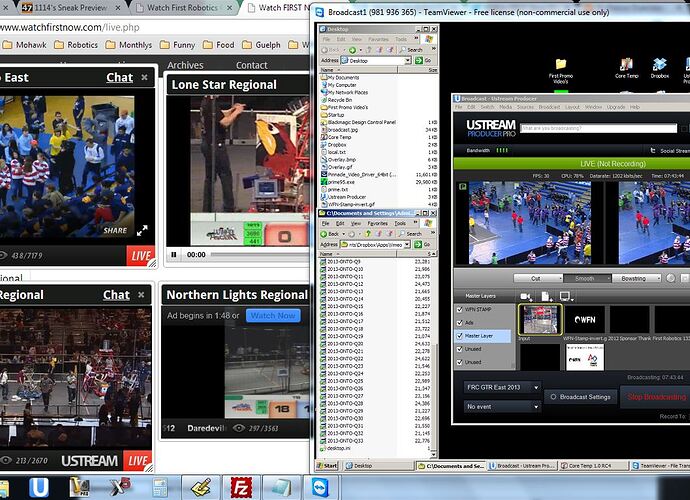Click the add camera source icon in Ustream Producer
The height and width of the screenshot is (500, 690).
tap(526, 296)
